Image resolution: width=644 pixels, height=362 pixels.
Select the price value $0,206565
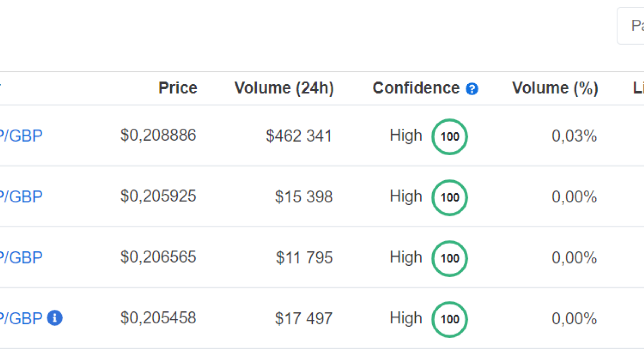click(x=158, y=257)
